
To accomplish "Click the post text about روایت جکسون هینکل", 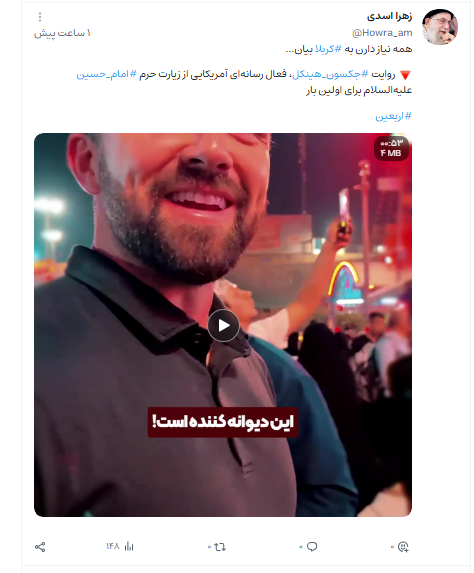I will tap(244, 82).
